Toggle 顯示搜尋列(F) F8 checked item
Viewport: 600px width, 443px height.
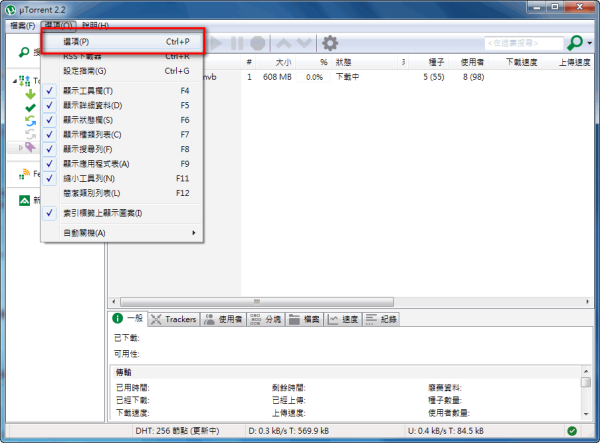(122, 149)
